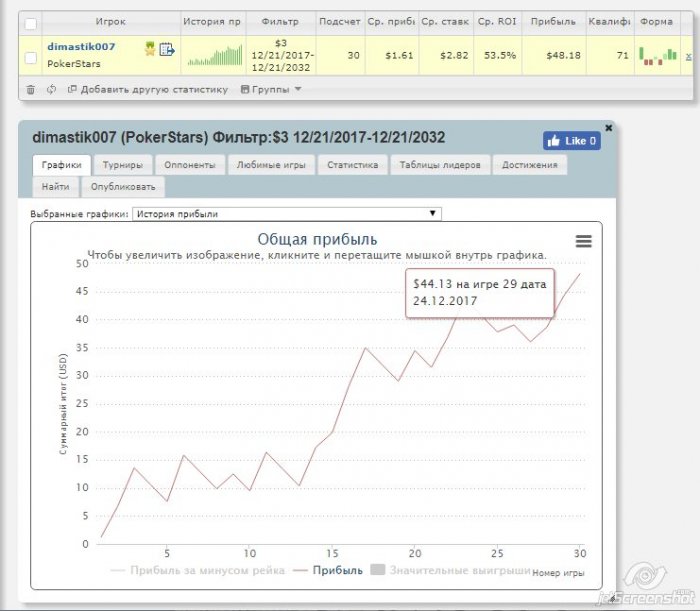This screenshot has height=611, width=700.
Task: Open the История прибыли chart selector dropdown
Action: point(287,214)
